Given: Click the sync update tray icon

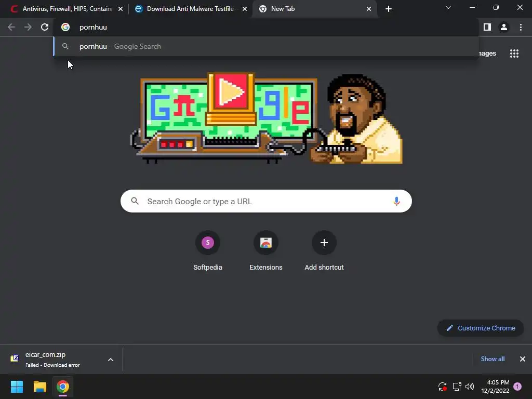Looking at the screenshot, I should coord(443,387).
